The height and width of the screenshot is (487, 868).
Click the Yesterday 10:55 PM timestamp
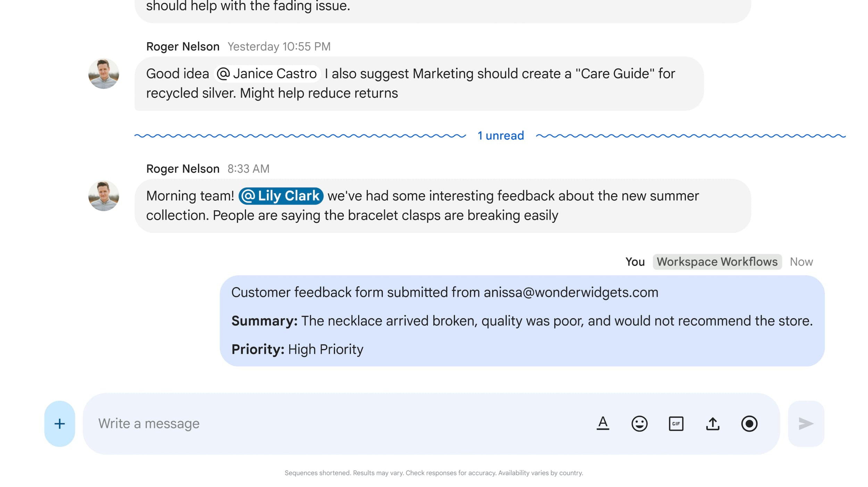click(279, 46)
